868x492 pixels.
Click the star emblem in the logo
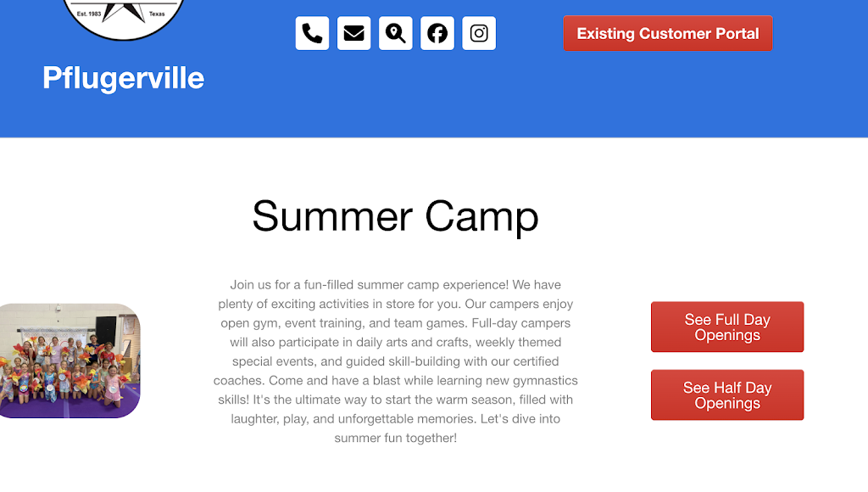coord(124,9)
